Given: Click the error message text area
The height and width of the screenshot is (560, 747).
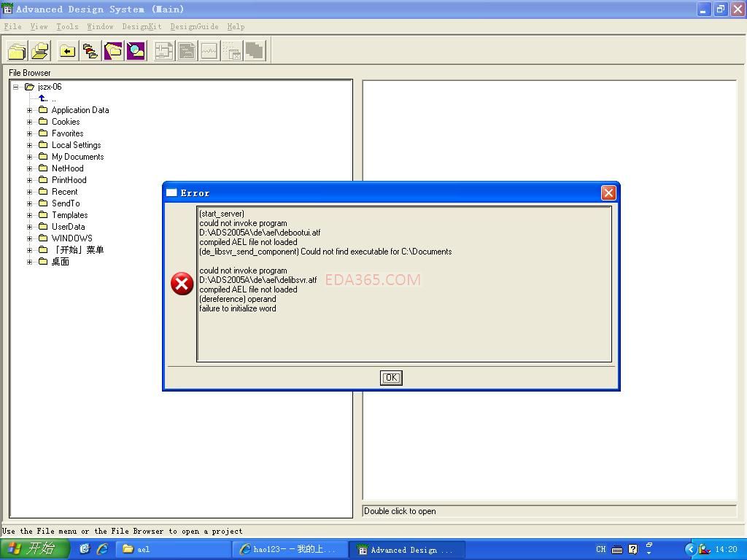Looking at the screenshot, I should coord(404,284).
